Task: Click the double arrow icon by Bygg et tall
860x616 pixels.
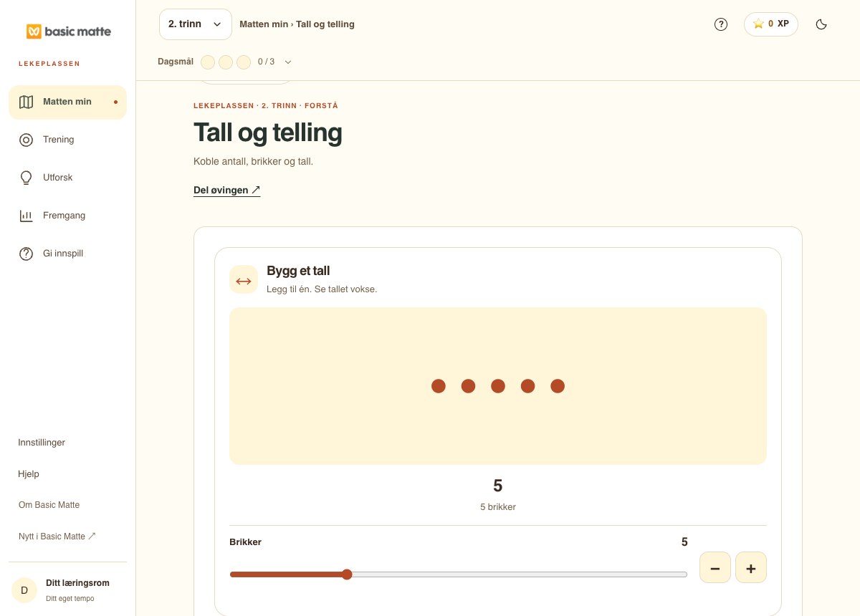Action: [244, 279]
